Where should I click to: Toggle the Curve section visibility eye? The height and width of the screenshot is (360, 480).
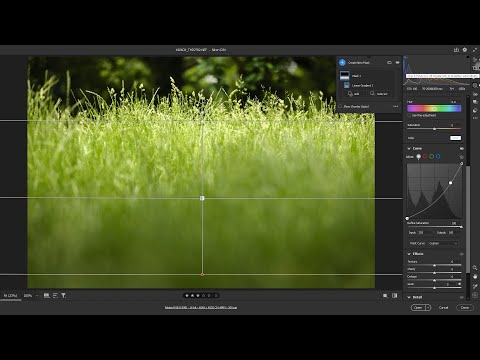click(462, 148)
